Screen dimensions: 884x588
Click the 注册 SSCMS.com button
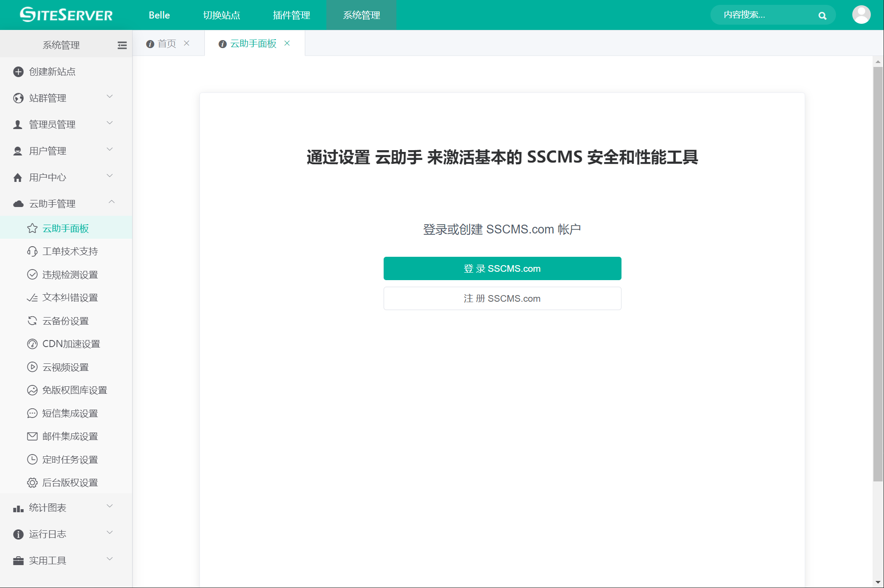tap(502, 299)
